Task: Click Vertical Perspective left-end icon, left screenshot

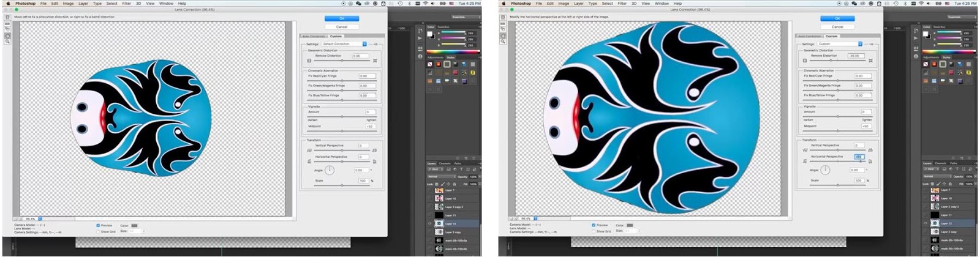Action: tap(311, 150)
